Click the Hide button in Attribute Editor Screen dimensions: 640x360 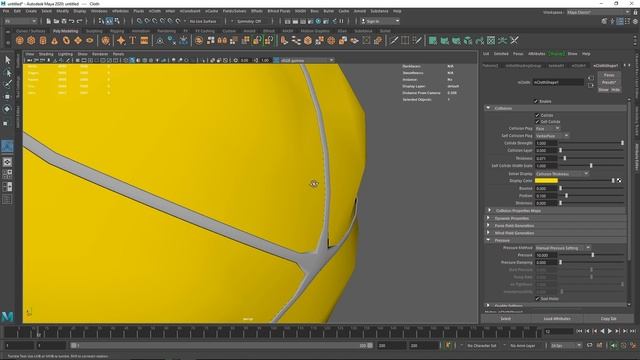point(616,90)
